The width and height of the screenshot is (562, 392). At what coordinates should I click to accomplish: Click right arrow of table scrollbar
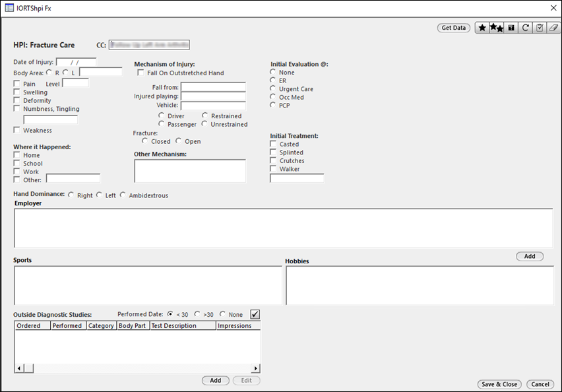(x=255, y=368)
